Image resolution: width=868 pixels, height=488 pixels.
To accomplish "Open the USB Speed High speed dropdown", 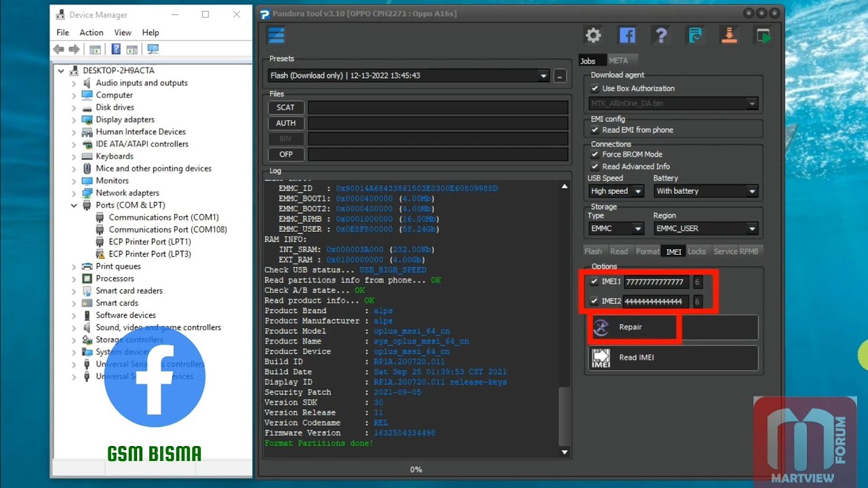I will 616,191.
